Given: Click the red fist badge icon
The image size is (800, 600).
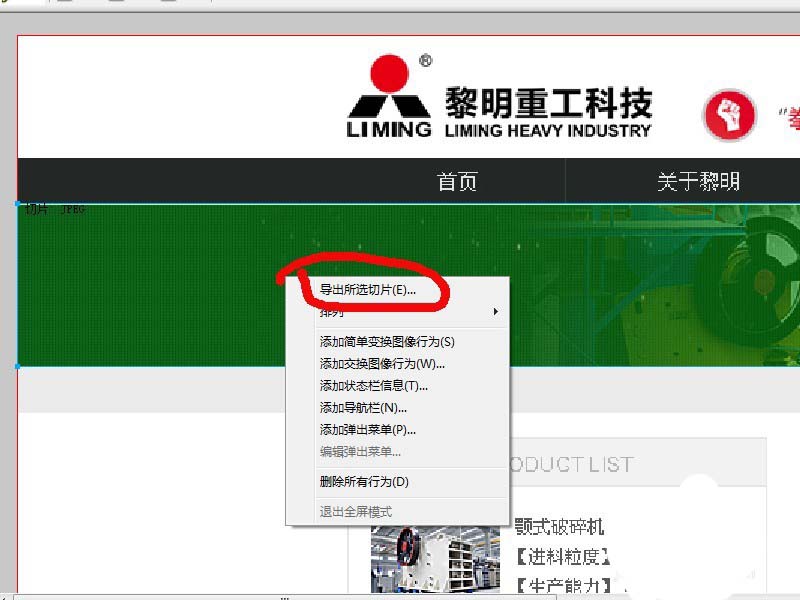Looking at the screenshot, I should pyautogui.click(x=729, y=115).
